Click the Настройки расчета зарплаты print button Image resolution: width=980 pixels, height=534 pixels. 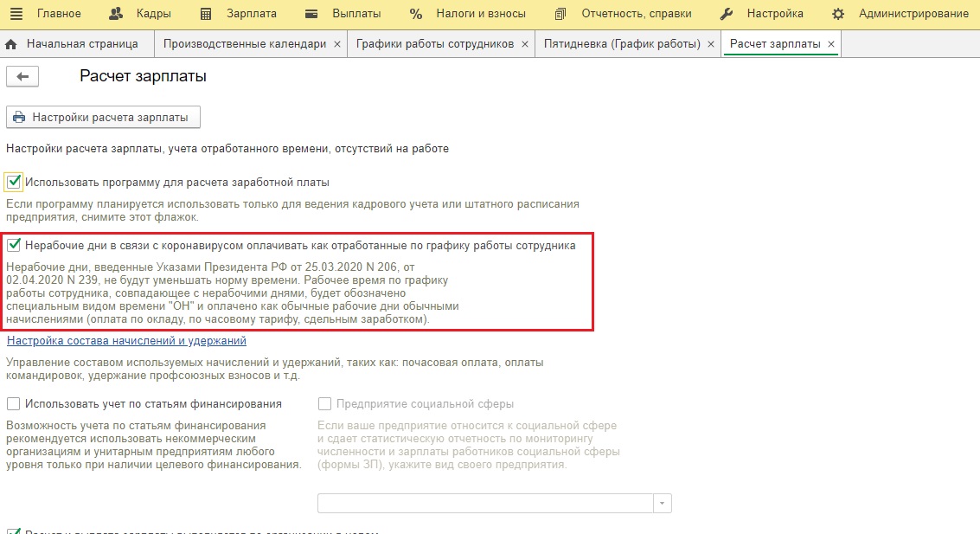coord(103,117)
